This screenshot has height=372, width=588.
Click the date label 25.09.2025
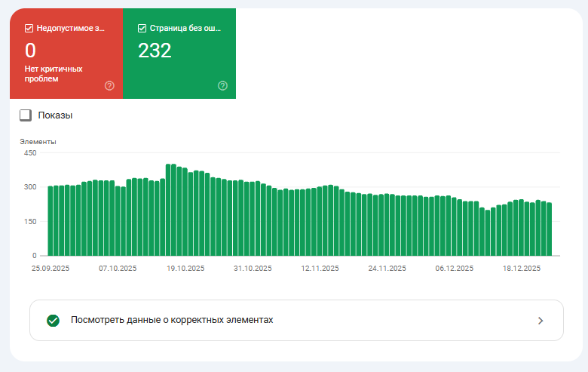[x=51, y=269]
